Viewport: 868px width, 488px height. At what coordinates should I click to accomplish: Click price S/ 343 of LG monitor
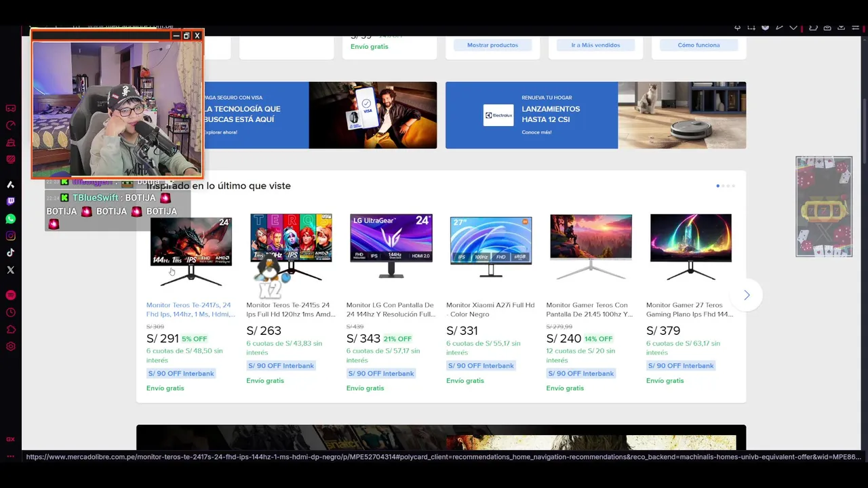363,338
